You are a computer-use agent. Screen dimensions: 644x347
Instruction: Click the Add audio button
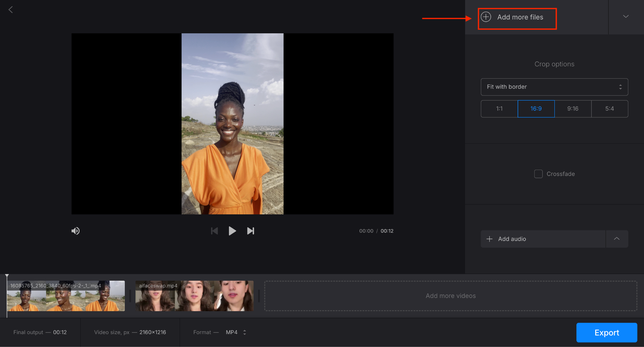(x=543, y=239)
